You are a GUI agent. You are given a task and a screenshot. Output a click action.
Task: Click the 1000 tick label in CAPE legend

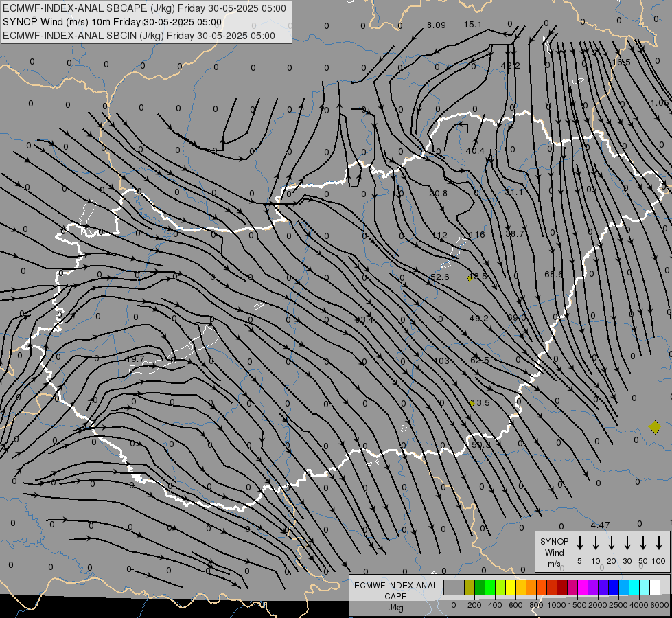coord(556,605)
